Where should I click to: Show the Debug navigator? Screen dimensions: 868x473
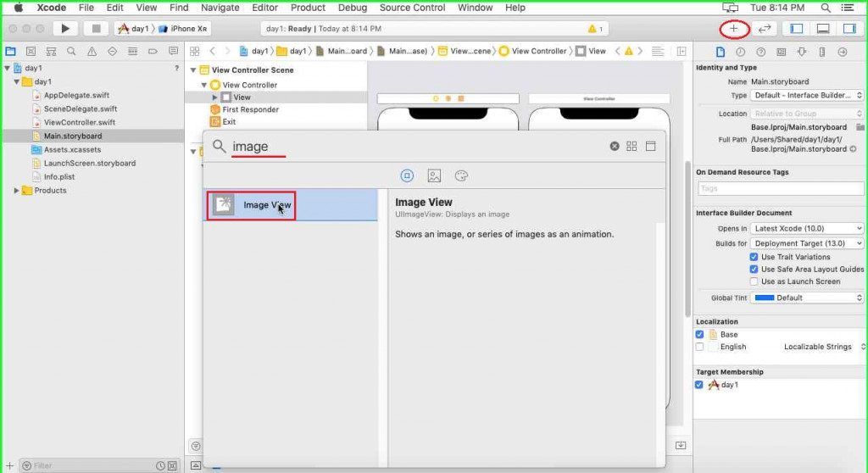(x=132, y=52)
